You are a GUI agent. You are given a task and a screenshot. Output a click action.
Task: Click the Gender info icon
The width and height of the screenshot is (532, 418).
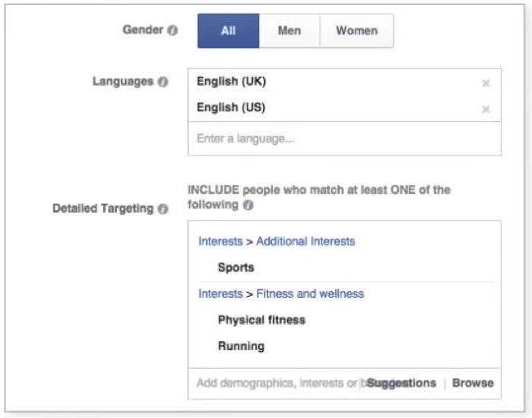(x=172, y=30)
